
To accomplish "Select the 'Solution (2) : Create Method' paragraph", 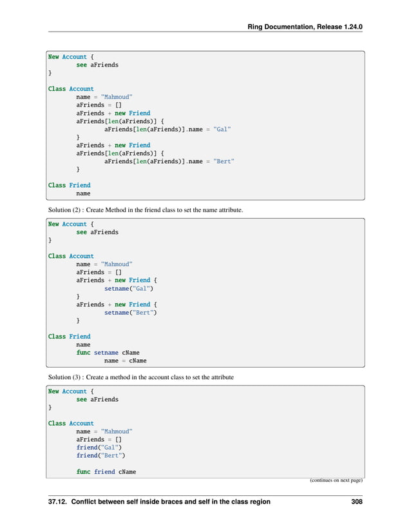I will click(x=146, y=210).
